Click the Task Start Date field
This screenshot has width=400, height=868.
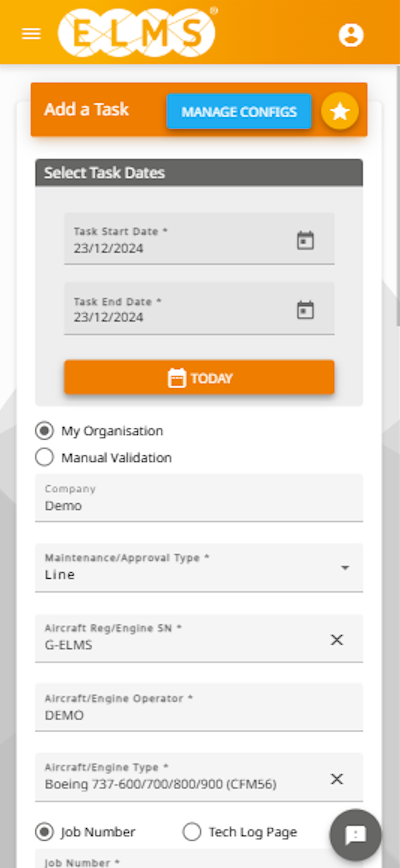tap(199, 238)
